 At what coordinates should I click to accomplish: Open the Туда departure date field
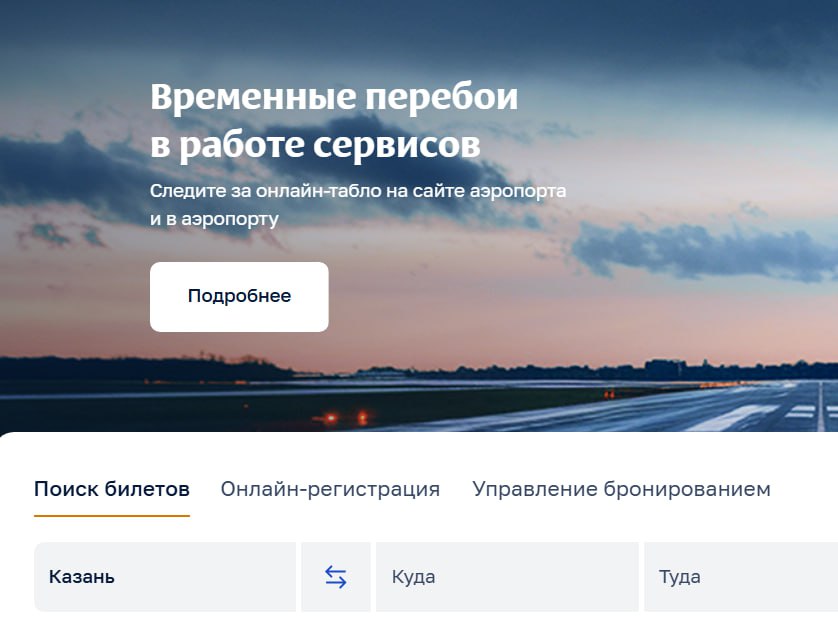(741, 577)
